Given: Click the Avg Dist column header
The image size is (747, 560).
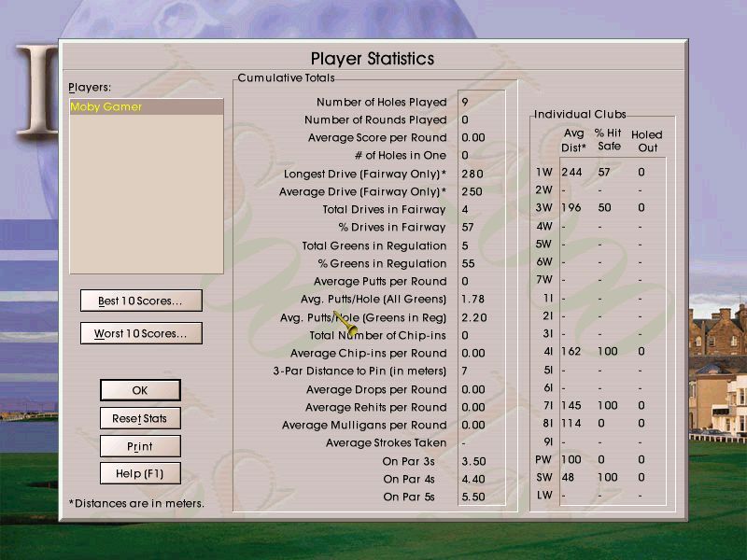Looking at the screenshot, I should click(572, 140).
